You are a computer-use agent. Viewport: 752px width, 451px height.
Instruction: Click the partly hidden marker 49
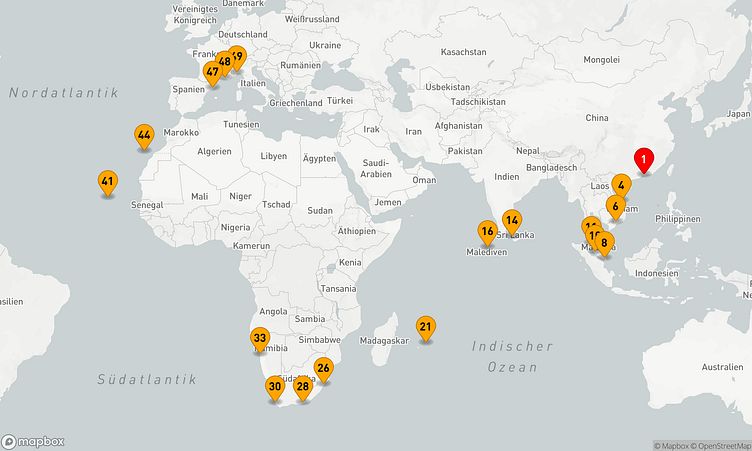click(x=238, y=55)
